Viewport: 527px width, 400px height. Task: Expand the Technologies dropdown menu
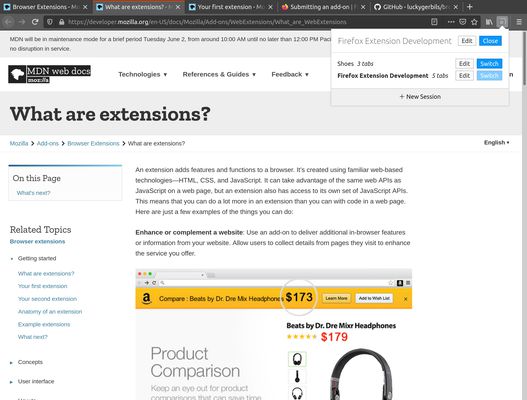click(143, 74)
